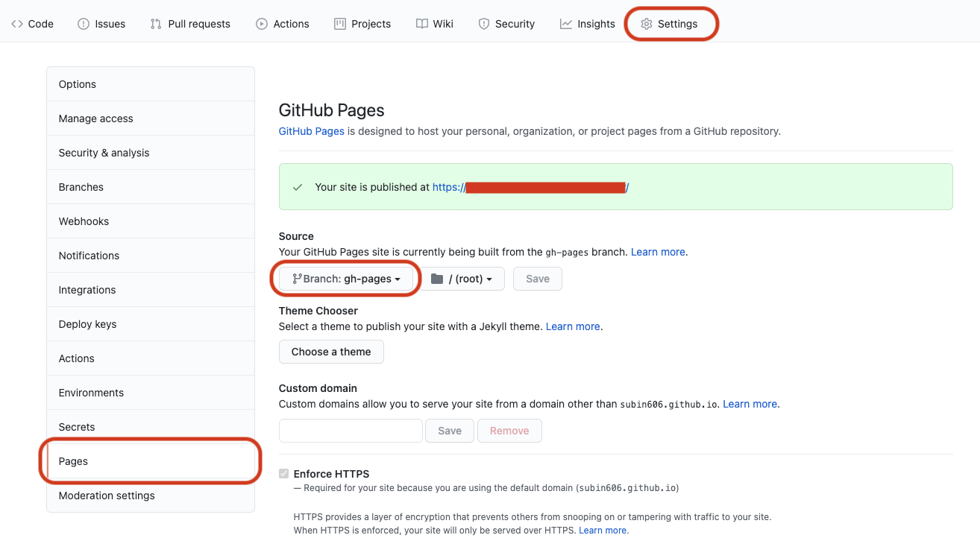
Task: Click the Remove custom domain button
Action: (509, 431)
